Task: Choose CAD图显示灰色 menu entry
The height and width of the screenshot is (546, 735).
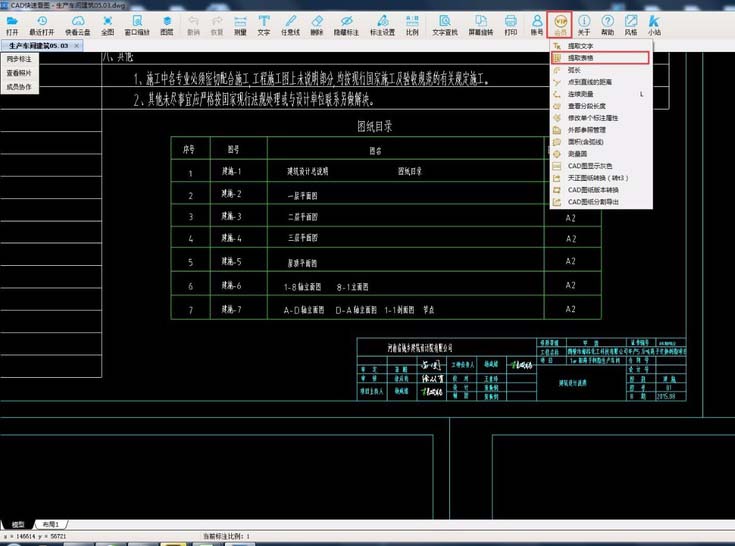Action: [601, 166]
